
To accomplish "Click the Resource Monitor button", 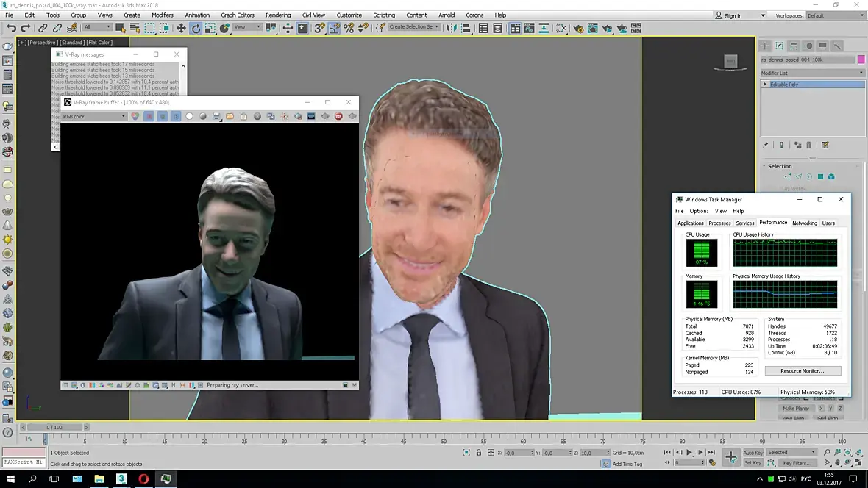I will pos(803,370).
